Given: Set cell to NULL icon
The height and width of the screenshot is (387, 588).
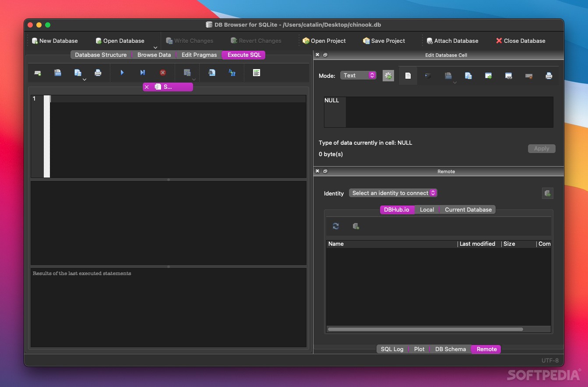Looking at the screenshot, I should (529, 76).
